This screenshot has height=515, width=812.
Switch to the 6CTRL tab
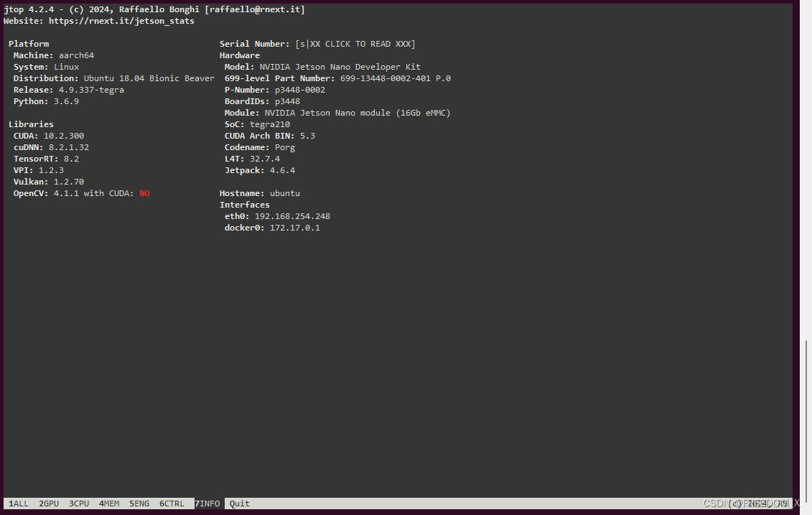[x=172, y=504]
